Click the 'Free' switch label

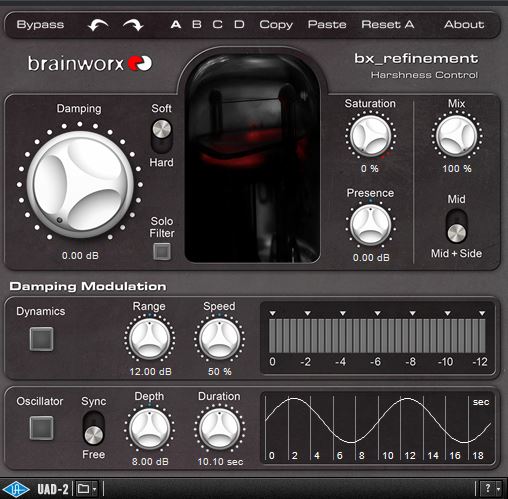coord(94,454)
